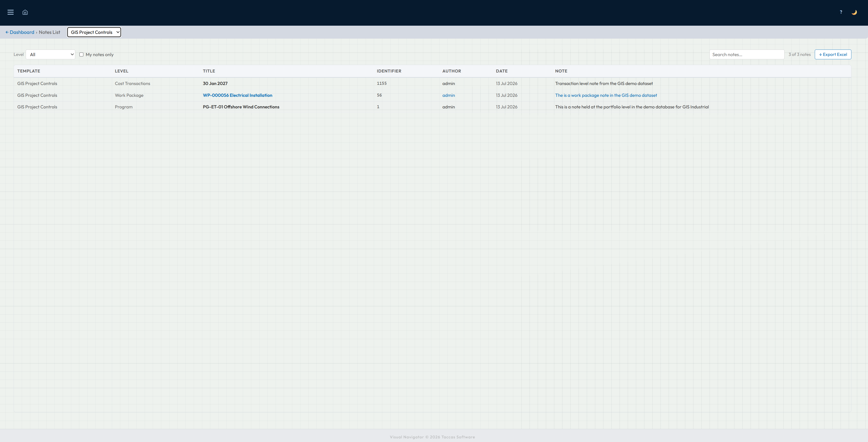Image resolution: width=868 pixels, height=442 pixels.
Task: Select identifier 1155 cell
Action: coord(381,83)
